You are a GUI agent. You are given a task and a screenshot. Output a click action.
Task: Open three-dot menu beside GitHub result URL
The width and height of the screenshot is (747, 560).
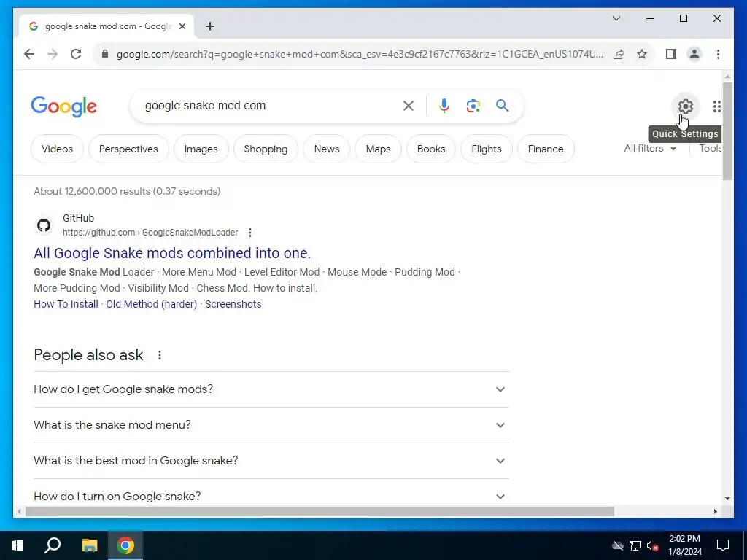250,233
